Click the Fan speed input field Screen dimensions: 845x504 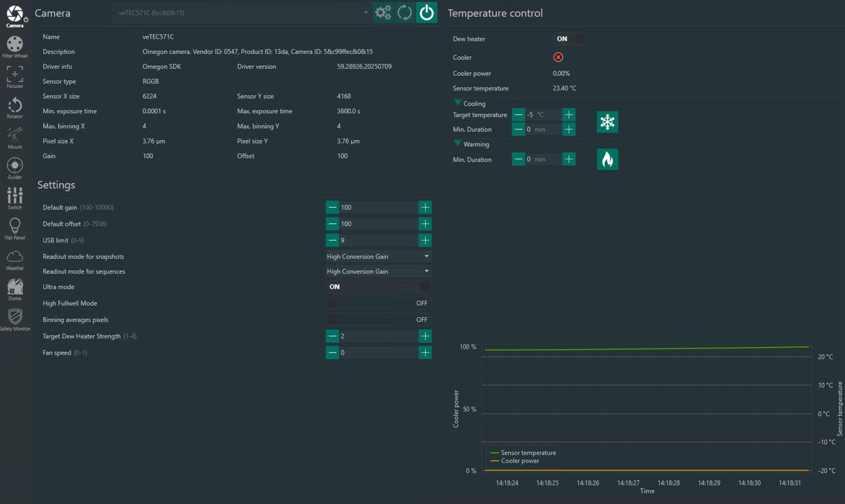coord(379,353)
